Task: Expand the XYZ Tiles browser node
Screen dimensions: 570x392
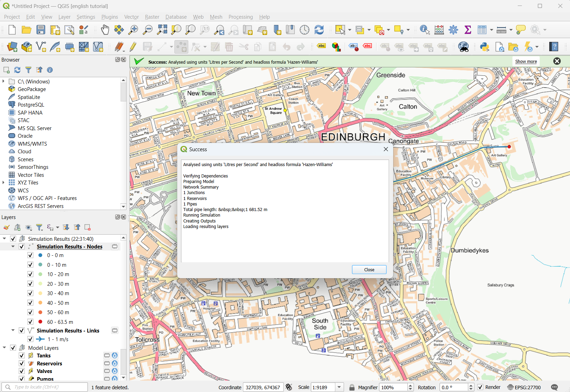Action: click(4, 183)
